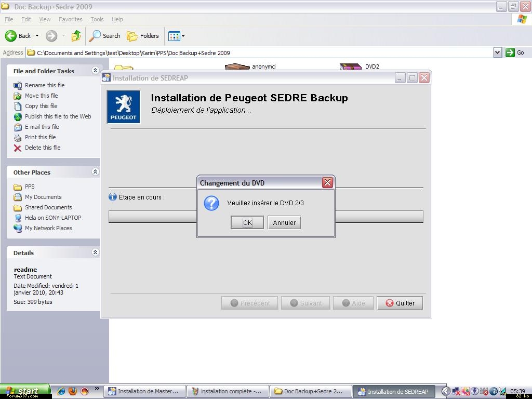Open My Network Places link
The height and width of the screenshot is (399, 532).
[48, 228]
